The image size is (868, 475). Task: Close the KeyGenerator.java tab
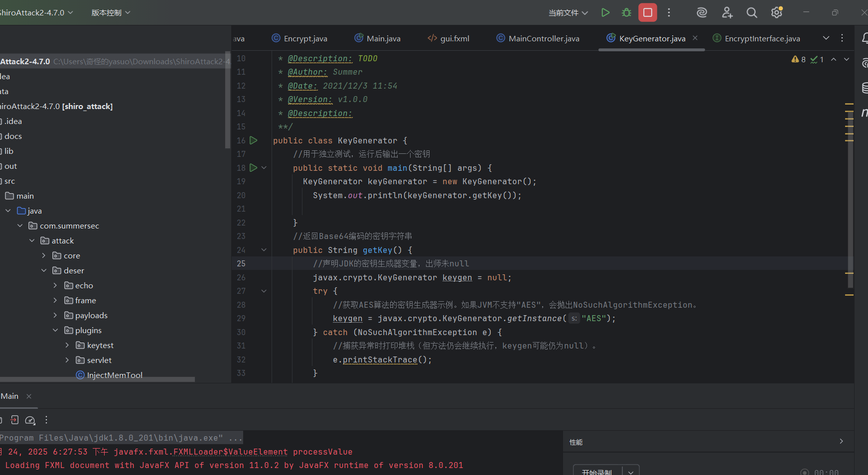[695, 38]
